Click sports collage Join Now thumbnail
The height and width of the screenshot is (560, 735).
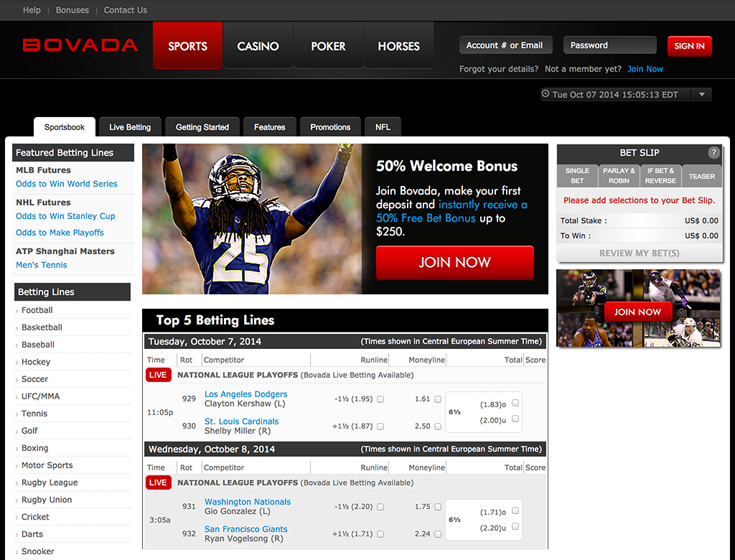pyautogui.click(x=638, y=308)
